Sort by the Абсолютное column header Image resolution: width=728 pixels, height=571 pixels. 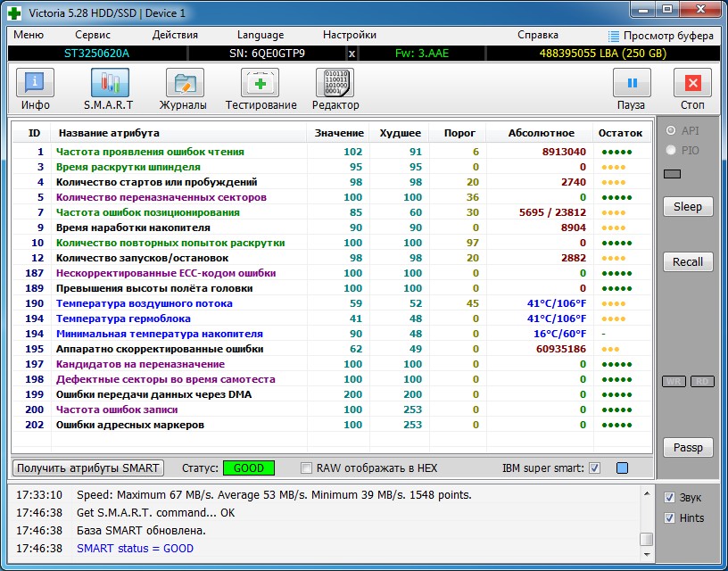pos(541,133)
